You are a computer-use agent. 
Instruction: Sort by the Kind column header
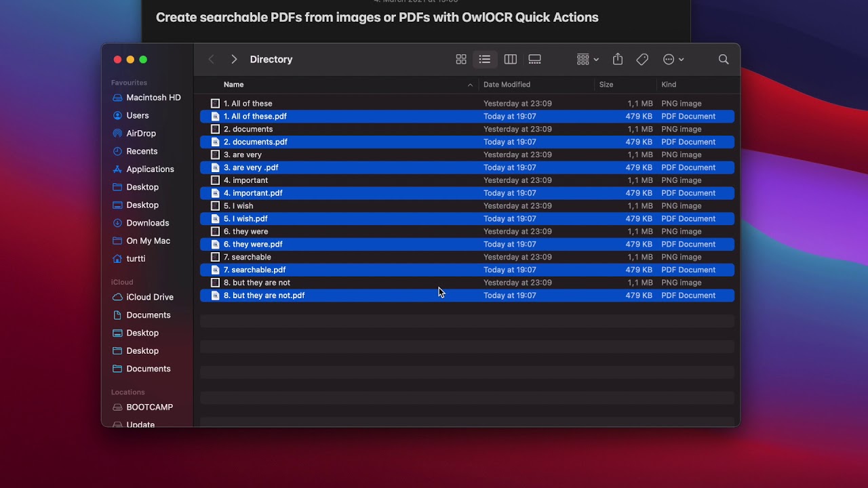point(669,85)
